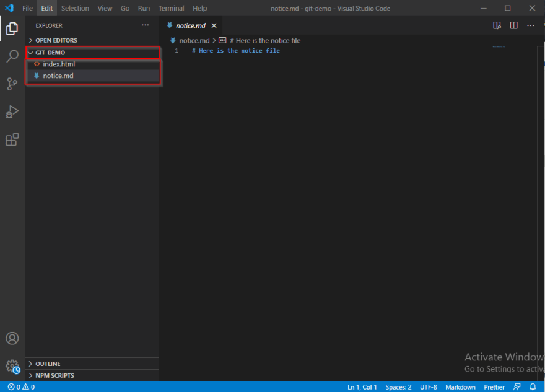
Task: Open the Go menu
Action: coord(125,8)
